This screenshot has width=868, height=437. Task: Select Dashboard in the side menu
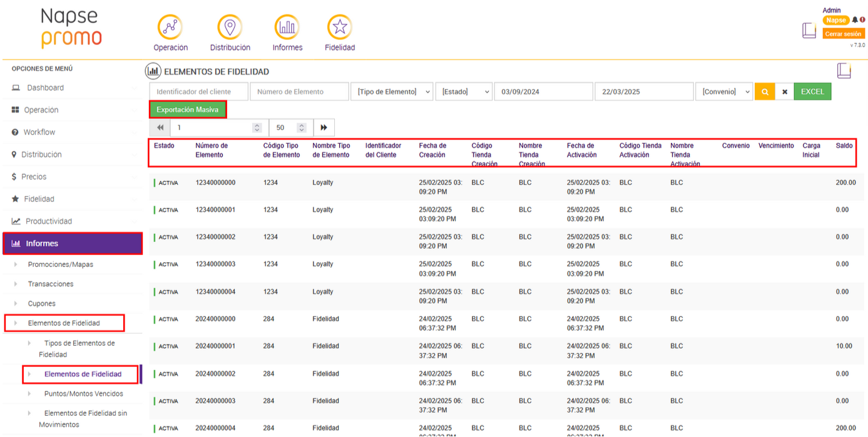click(x=45, y=88)
